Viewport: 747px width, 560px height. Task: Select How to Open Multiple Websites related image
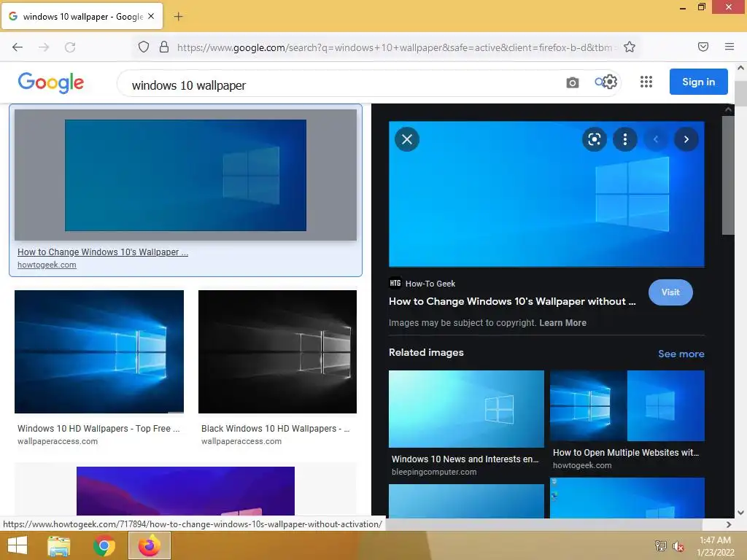coord(627,405)
